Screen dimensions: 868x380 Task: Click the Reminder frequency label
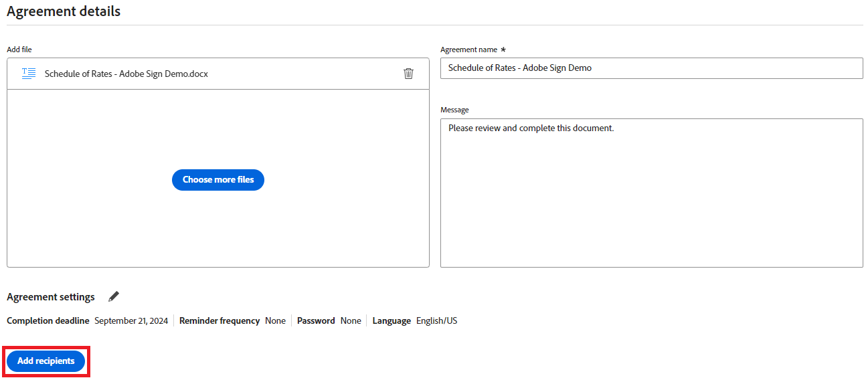click(x=220, y=321)
